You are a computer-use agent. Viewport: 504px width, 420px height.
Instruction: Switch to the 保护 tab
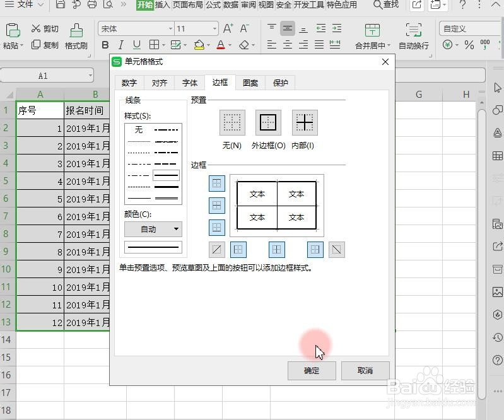click(280, 83)
